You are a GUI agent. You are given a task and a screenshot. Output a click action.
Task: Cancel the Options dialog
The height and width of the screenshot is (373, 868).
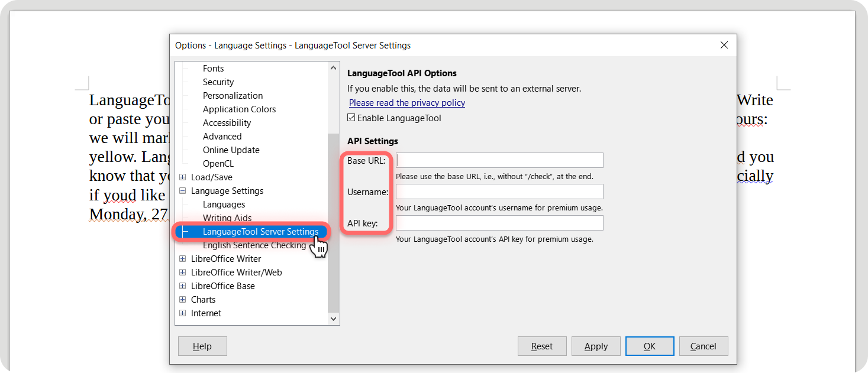[x=704, y=346]
